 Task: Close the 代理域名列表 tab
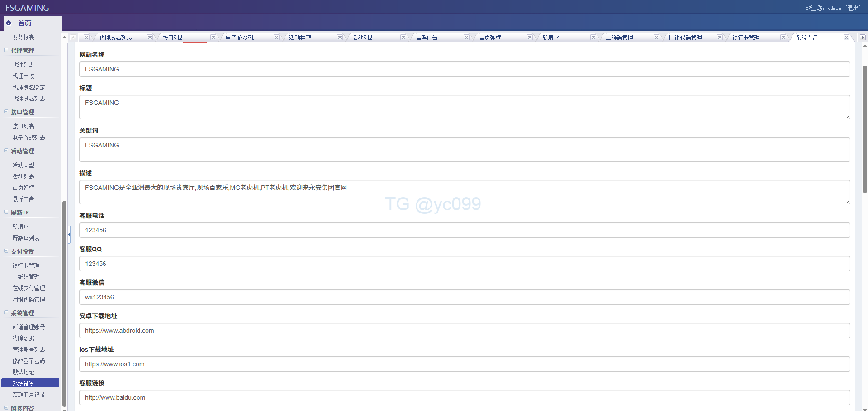coord(150,38)
